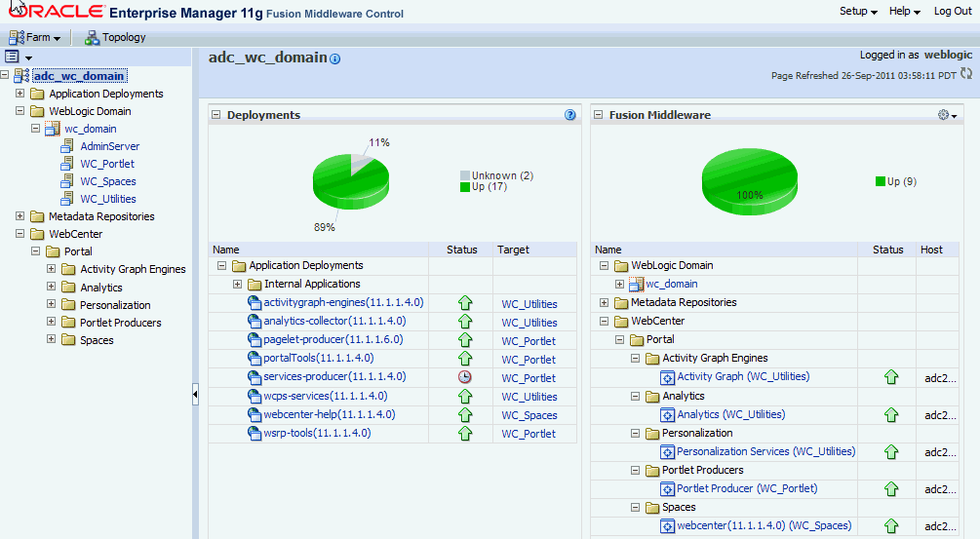Expand Metadata Repositories in Fusion Middleware table
The image size is (980, 539).
[x=604, y=302]
